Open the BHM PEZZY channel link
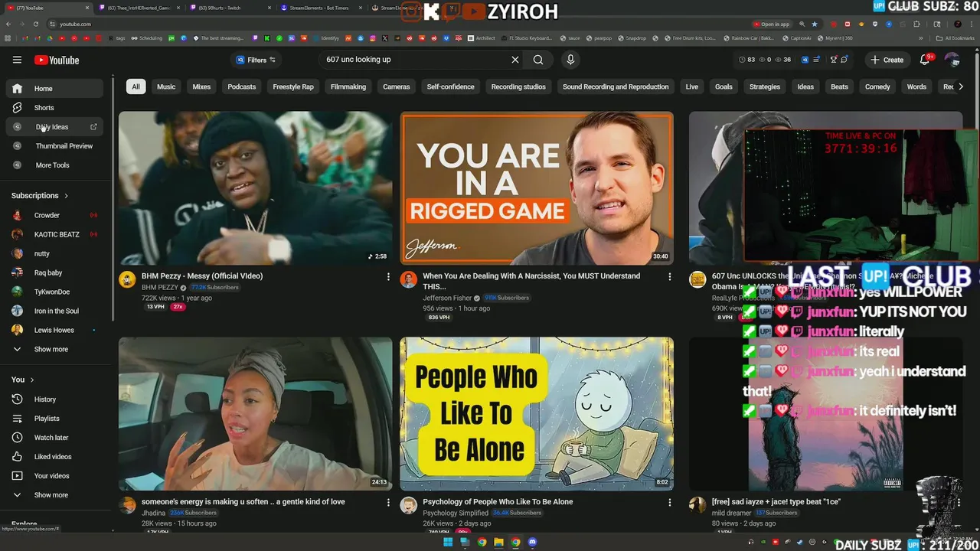The height and width of the screenshot is (551, 980). [x=159, y=288]
